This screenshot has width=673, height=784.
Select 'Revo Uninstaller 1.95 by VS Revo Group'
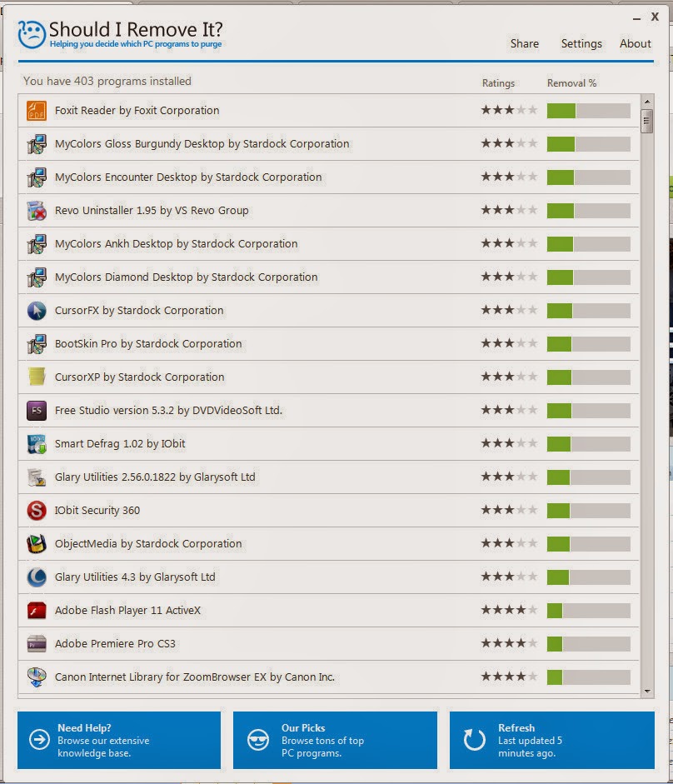152,211
